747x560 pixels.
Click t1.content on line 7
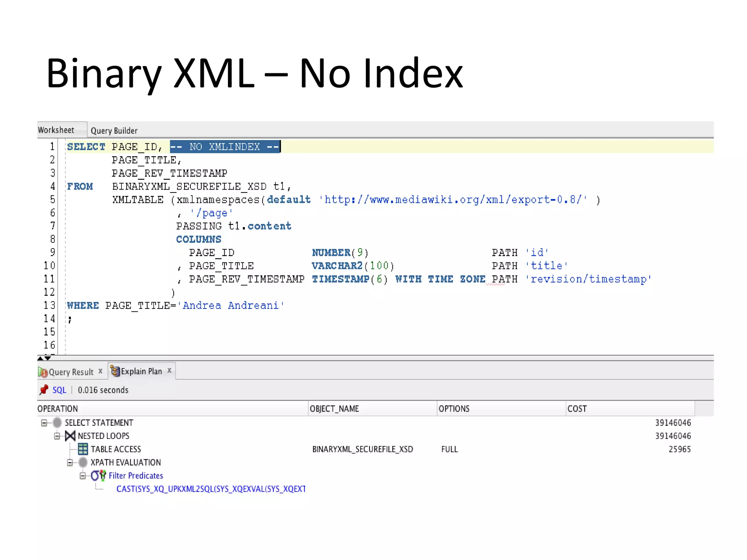tap(260, 226)
